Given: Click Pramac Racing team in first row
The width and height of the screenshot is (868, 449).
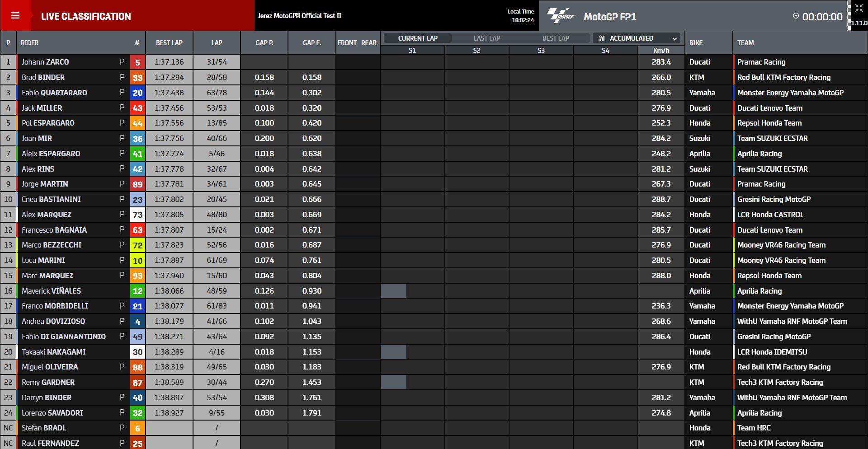Looking at the screenshot, I should tap(761, 62).
